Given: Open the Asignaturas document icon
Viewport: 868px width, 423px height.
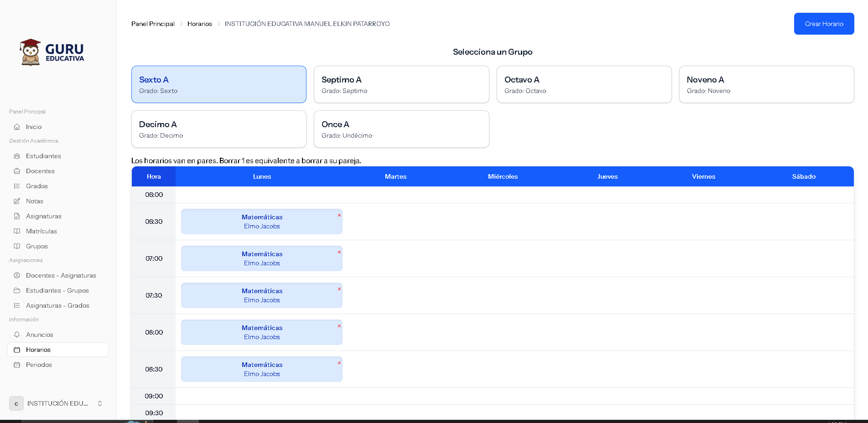Looking at the screenshot, I should tap(17, 216).
